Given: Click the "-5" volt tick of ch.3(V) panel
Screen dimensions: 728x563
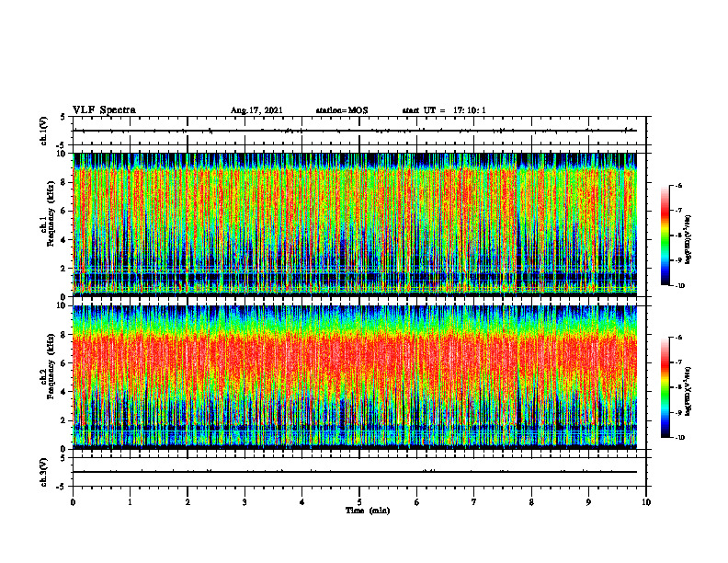Looking at the screenshot, I should click(62, 487).
